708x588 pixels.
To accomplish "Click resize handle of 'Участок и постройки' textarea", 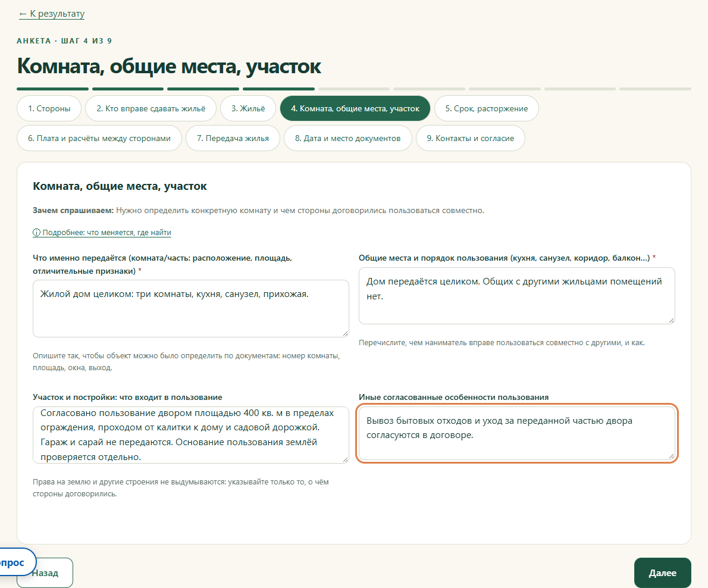I will [x=346, y=459].
